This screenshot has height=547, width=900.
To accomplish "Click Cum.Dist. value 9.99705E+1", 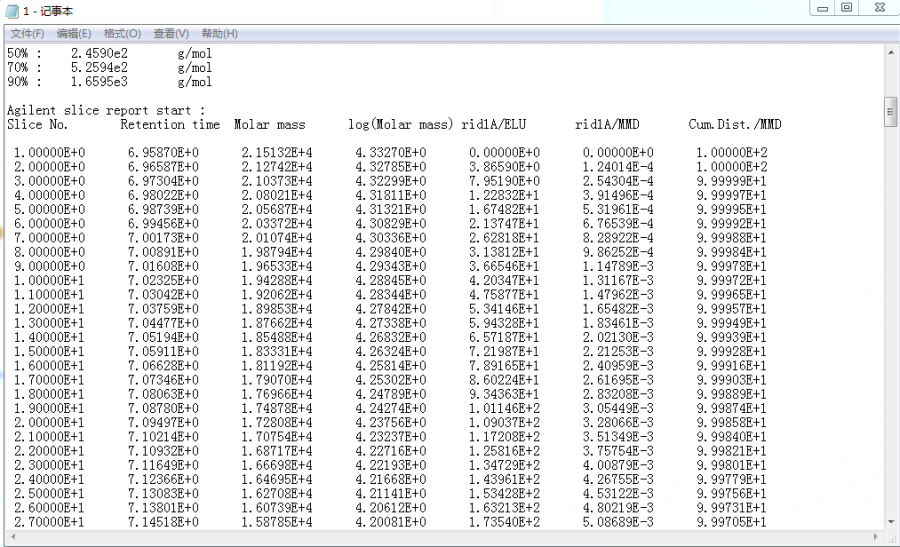I will tap(731, 522).
